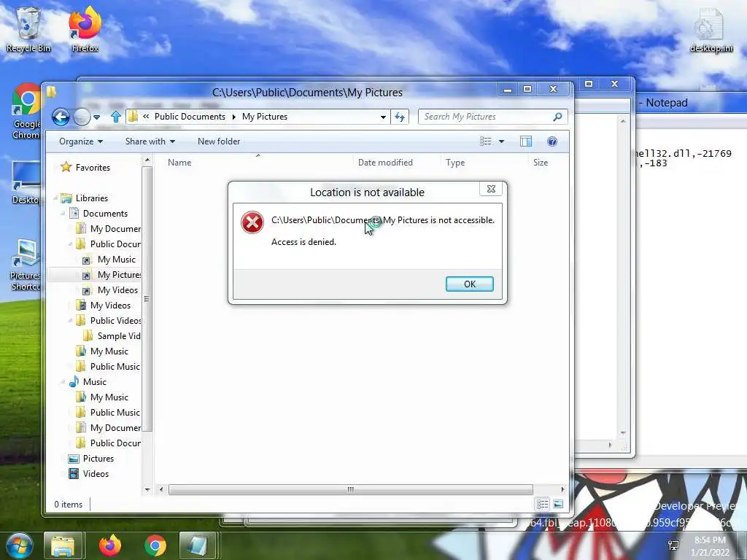Open the Pictures Shortcut desktop icon
This screenshot has height=560, width=747.
25,265
